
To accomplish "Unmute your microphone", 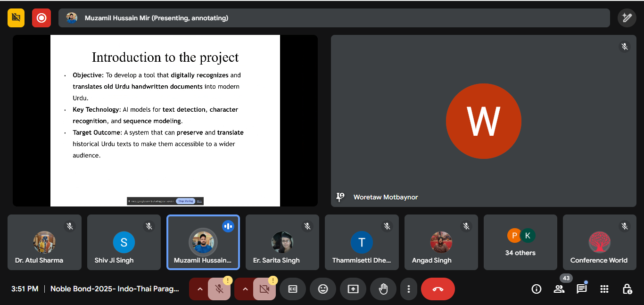I will [x=219, y=289].
